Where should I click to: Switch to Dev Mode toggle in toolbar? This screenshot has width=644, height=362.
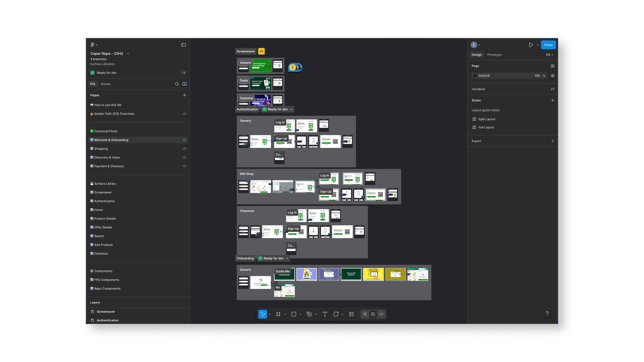pos(381,314)
